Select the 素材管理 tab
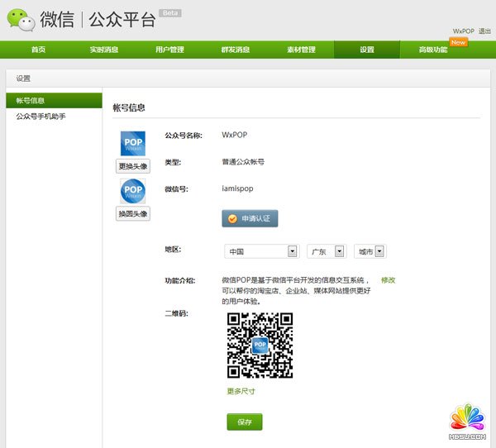This screenshot has height=448, width=496. point(301,50)
